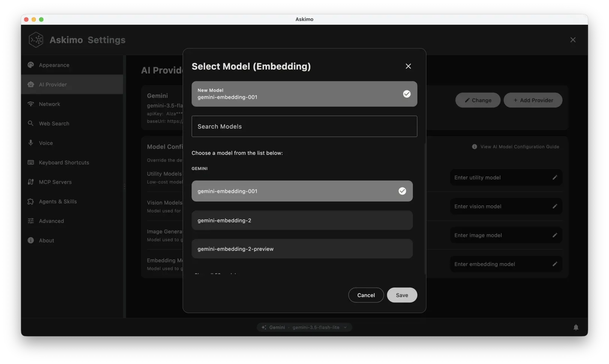Click the New Model gemini-embedding-001 card

304,94
